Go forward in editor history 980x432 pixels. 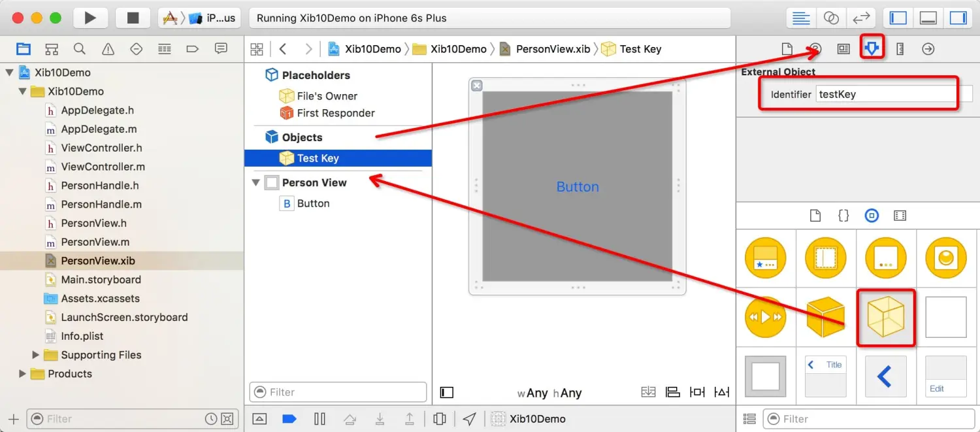click(x=308, y=49)
